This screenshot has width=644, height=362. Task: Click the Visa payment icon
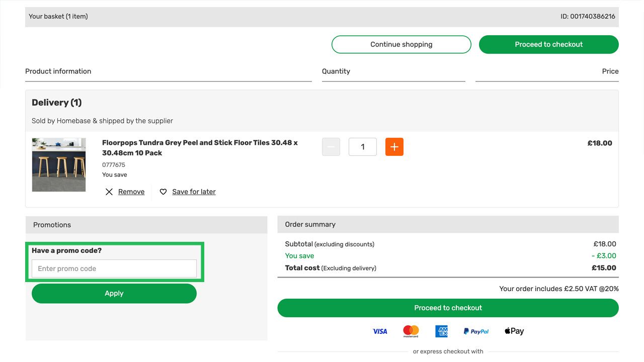pos(380,331)
